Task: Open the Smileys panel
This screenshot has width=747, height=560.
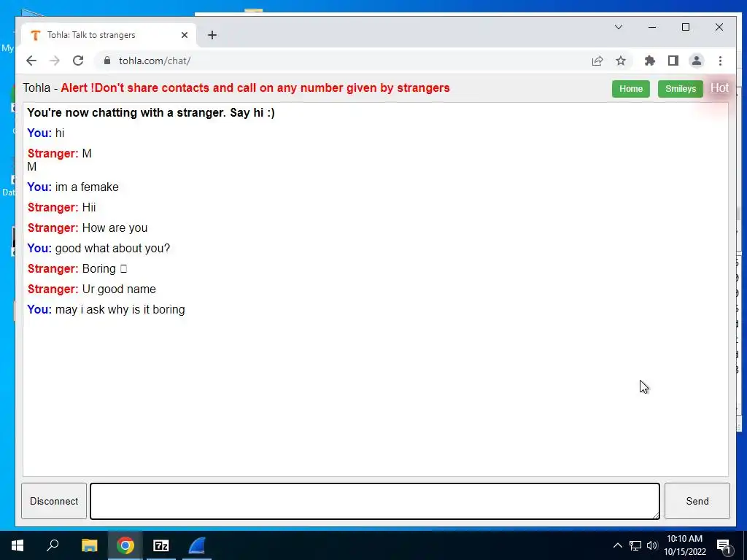Action: [681, 88]
